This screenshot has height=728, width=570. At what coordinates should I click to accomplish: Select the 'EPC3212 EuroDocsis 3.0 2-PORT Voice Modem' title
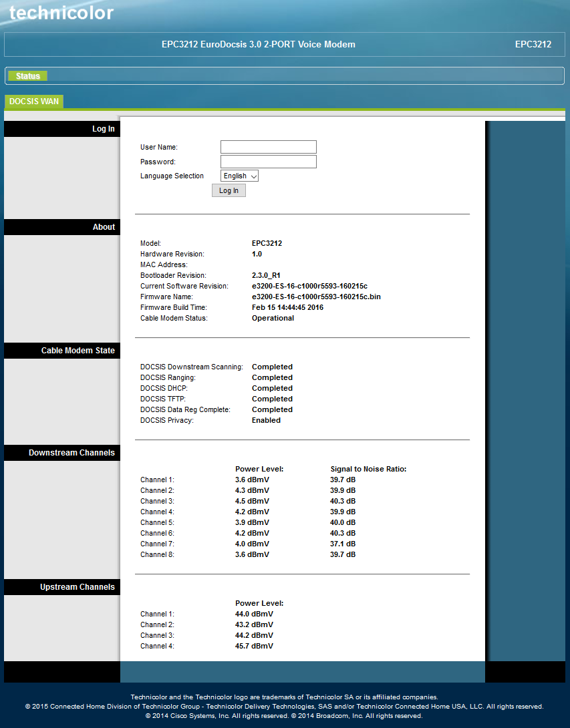(259, 45)
